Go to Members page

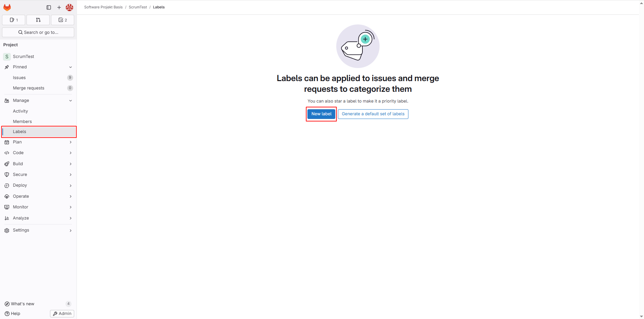pyautogui.click(x=22, y=122)
